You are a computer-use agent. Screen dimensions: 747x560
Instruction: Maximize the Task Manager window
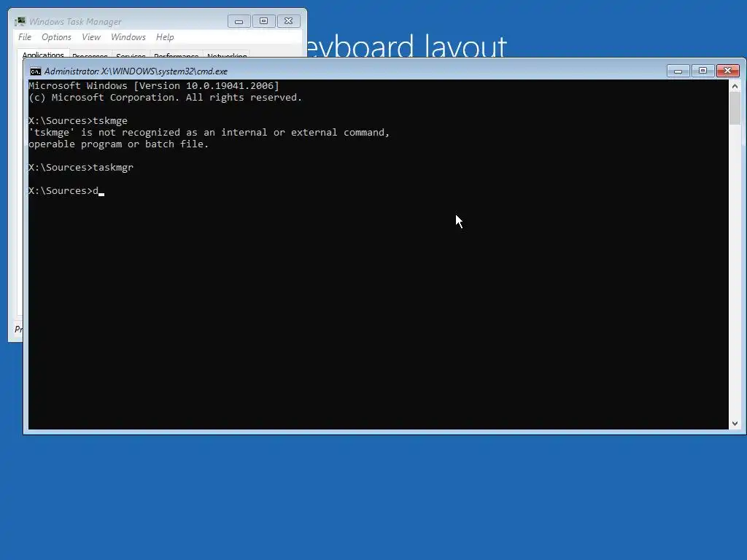click(263, 21)
